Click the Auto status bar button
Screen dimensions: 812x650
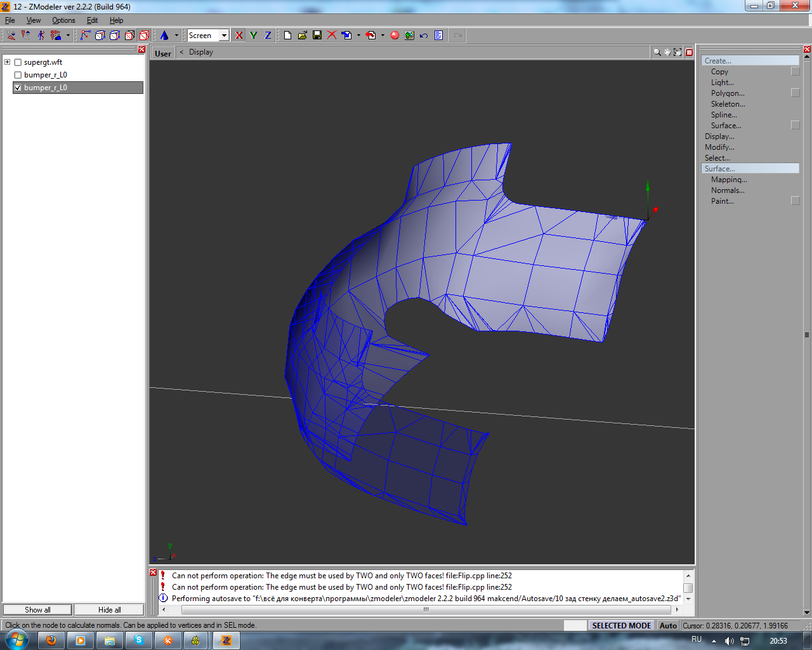668,625
